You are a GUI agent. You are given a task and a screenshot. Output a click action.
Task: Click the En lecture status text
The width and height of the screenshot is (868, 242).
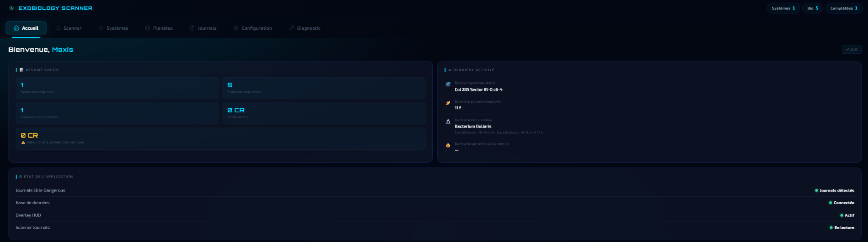(844, 228)
